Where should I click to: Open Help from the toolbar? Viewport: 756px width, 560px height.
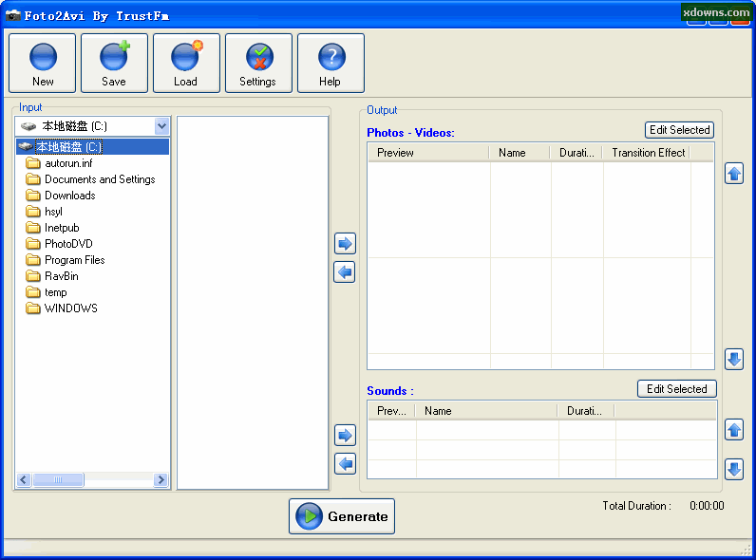point(331,64)
